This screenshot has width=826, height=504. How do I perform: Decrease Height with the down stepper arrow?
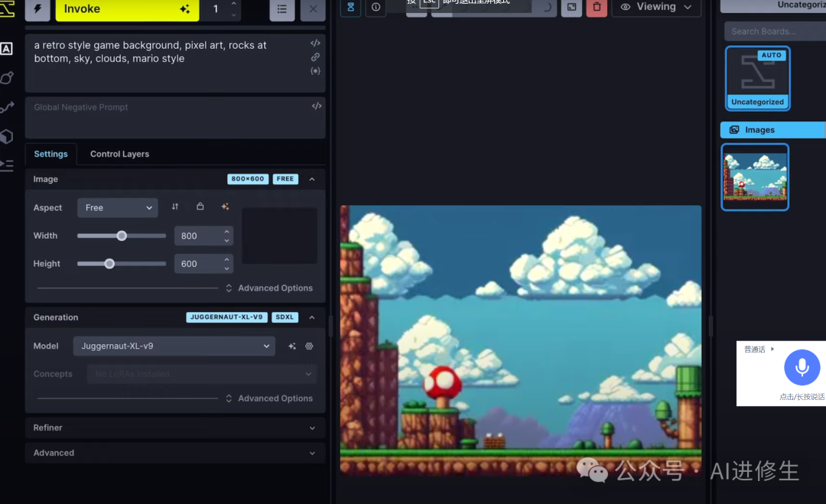click(226, 268)
